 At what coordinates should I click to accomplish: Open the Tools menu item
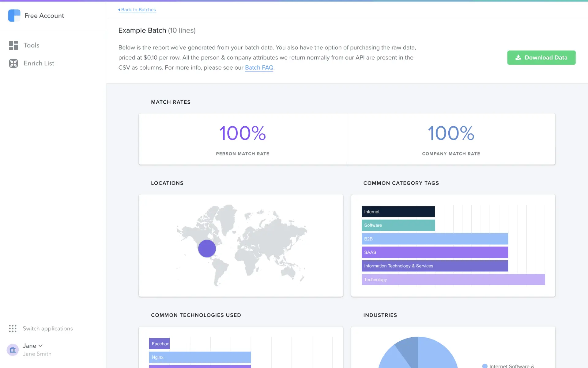[x=31, y=45]
